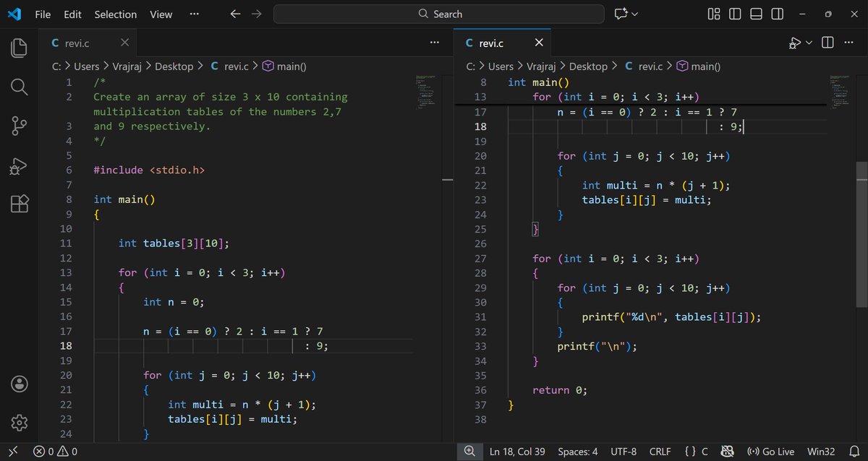868x461 pixels.
Task: Activate the right revi.c tab
Action: [x=503, y=43]
